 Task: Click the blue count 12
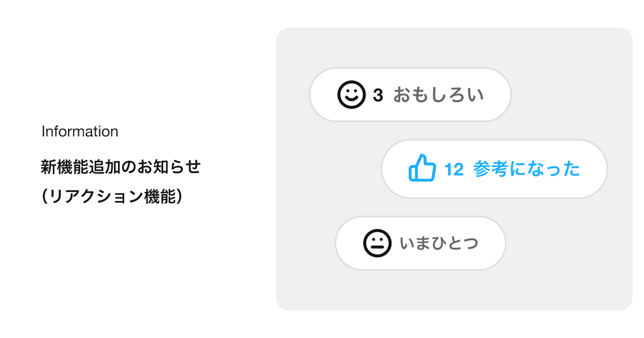[454, 170]
